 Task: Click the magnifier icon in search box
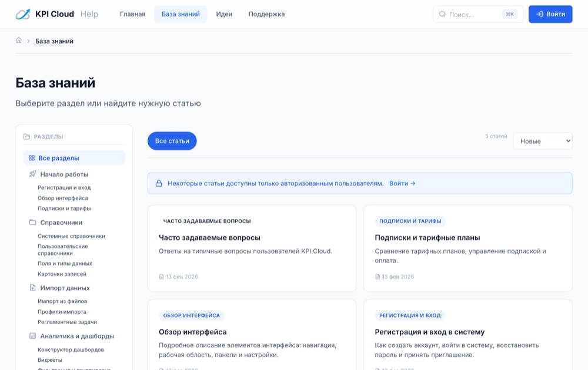coord(442,14)
